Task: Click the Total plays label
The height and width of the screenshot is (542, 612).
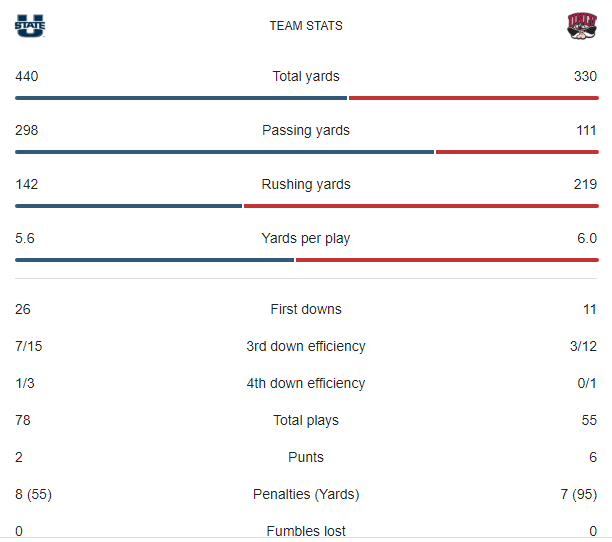Action: [306, 421]
